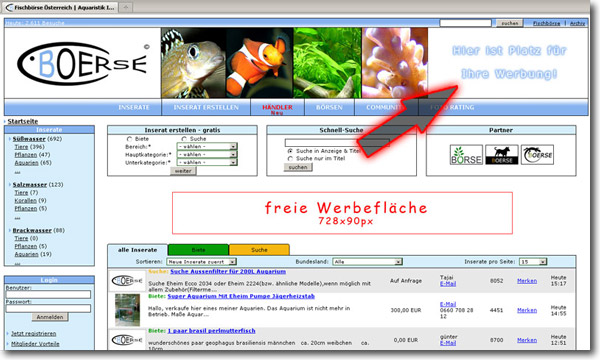Open the black dog BOERSE partner logo
The image size is (600, 360).
coord(502,155)
